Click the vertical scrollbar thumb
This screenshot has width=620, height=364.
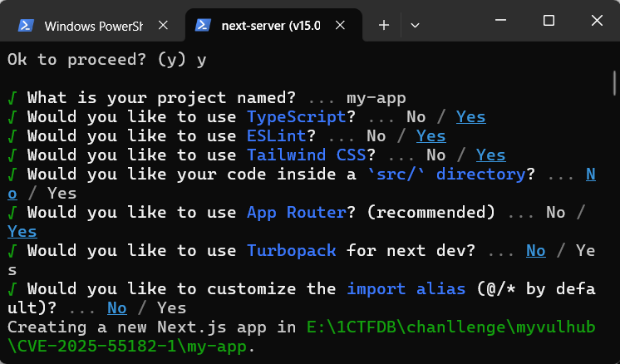coord(614,83)
